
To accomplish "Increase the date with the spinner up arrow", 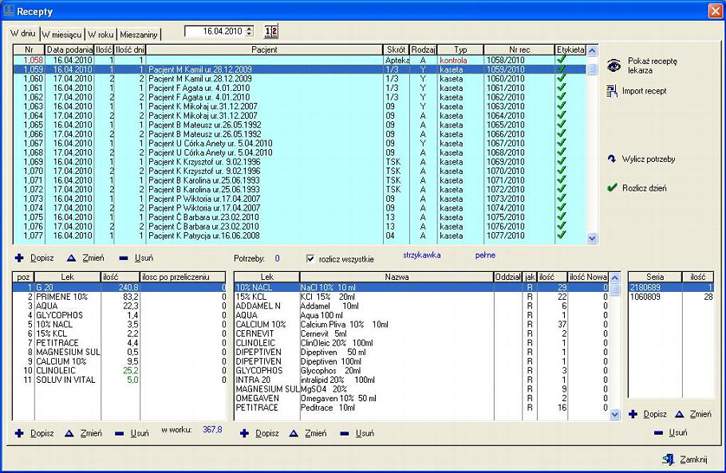I will pos(249,29).
